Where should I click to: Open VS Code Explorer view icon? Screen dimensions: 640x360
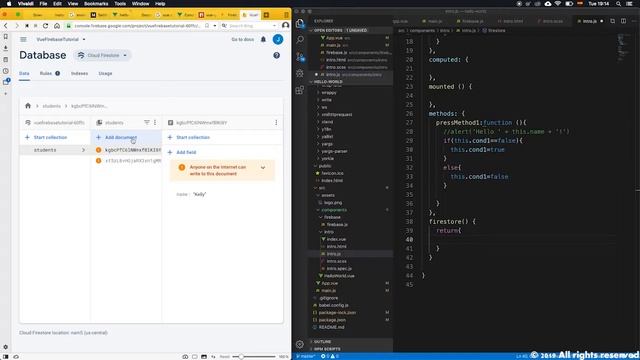point(300,24)
